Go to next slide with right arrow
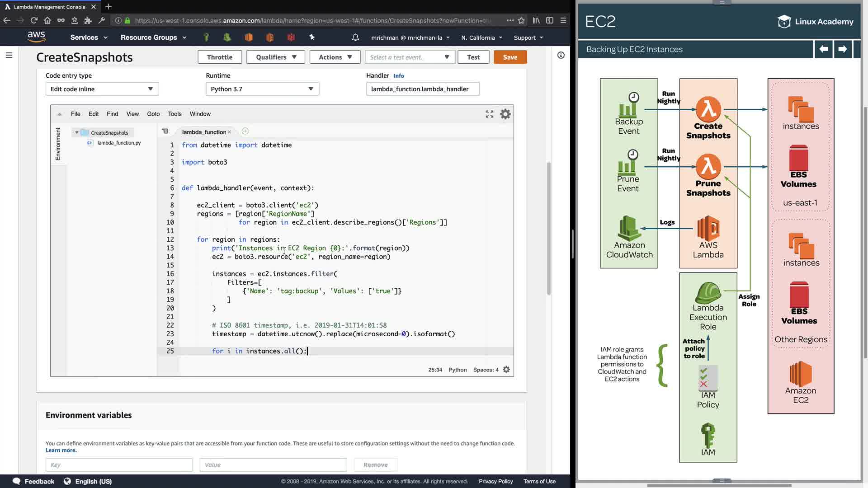The image size is (868, 488). [842, 49]
